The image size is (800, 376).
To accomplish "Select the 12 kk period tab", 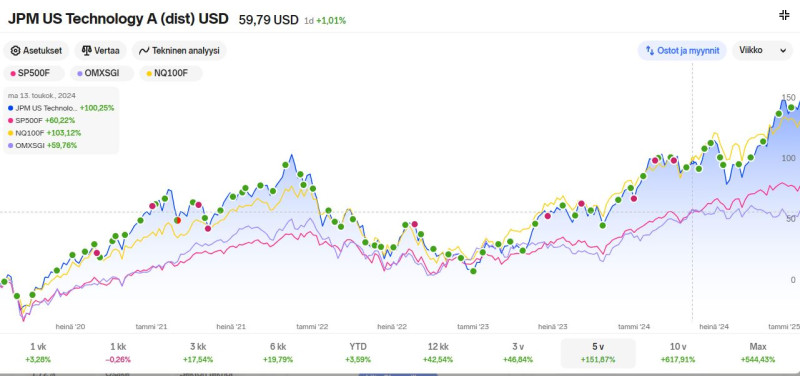I will point(438,353).
